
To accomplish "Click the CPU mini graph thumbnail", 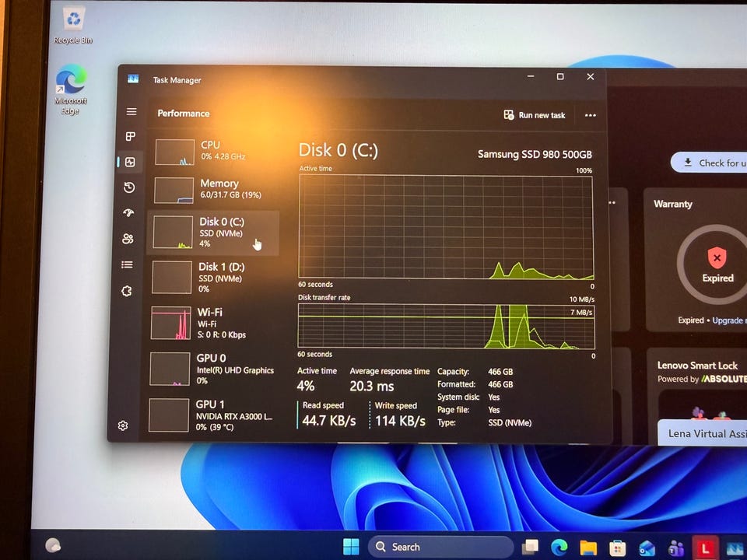I will (174, 152).
